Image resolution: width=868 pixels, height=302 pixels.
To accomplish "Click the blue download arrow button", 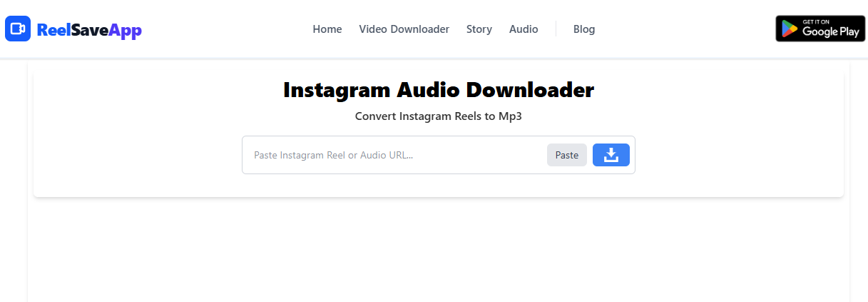I will point(611,155).
